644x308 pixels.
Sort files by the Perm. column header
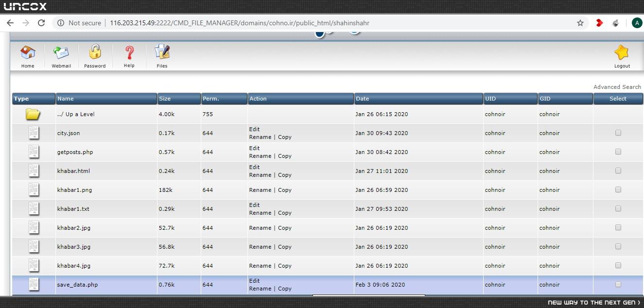224,99
